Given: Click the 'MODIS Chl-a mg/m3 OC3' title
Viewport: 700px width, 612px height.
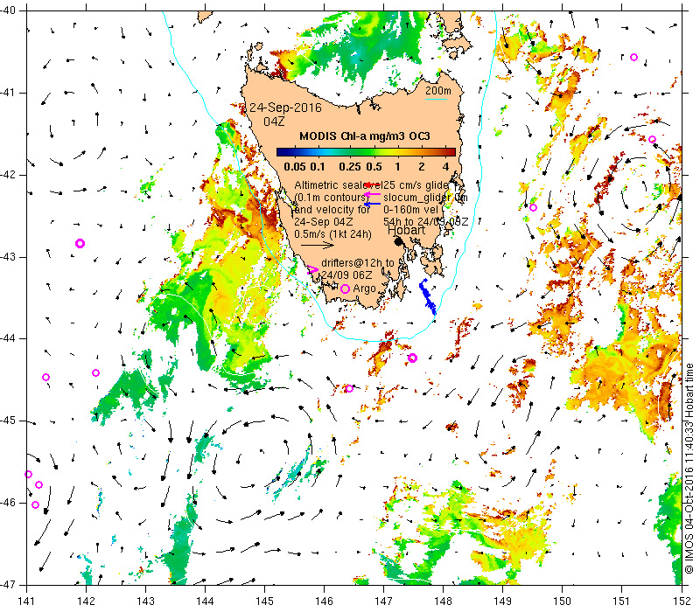Looking at the screenshot, I should click(x=365, y=136).
